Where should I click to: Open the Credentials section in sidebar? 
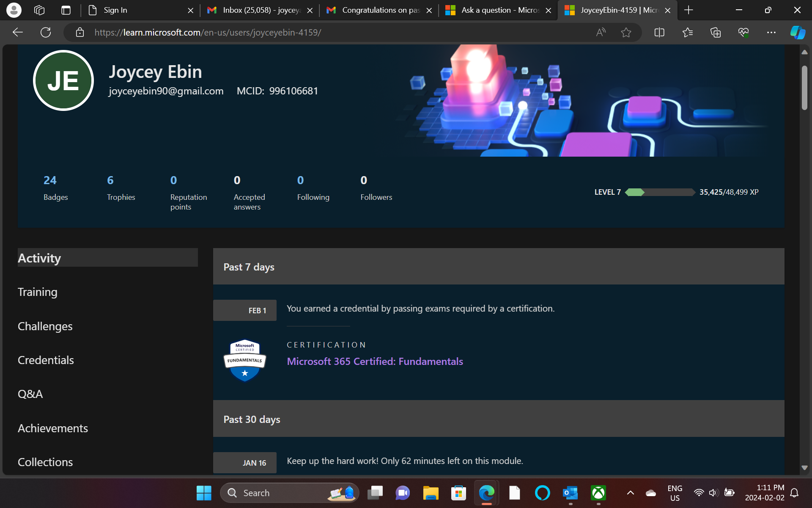click(x=46, y=360)
